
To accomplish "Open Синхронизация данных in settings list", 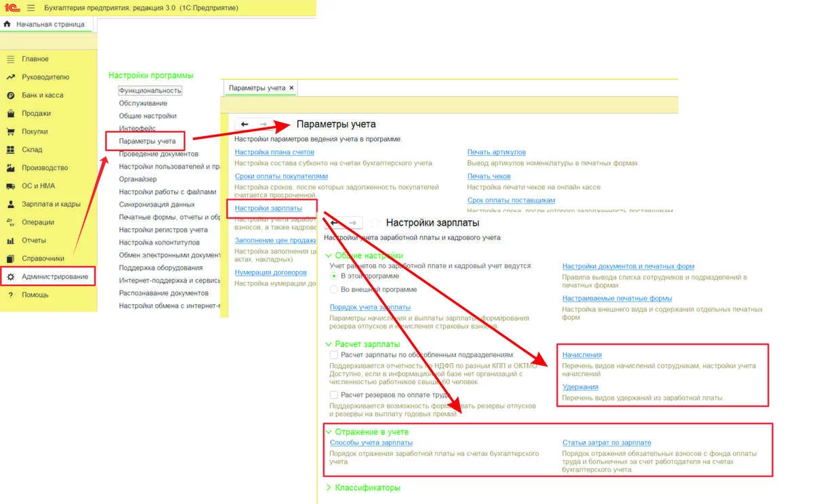I will tap(157, 204).
